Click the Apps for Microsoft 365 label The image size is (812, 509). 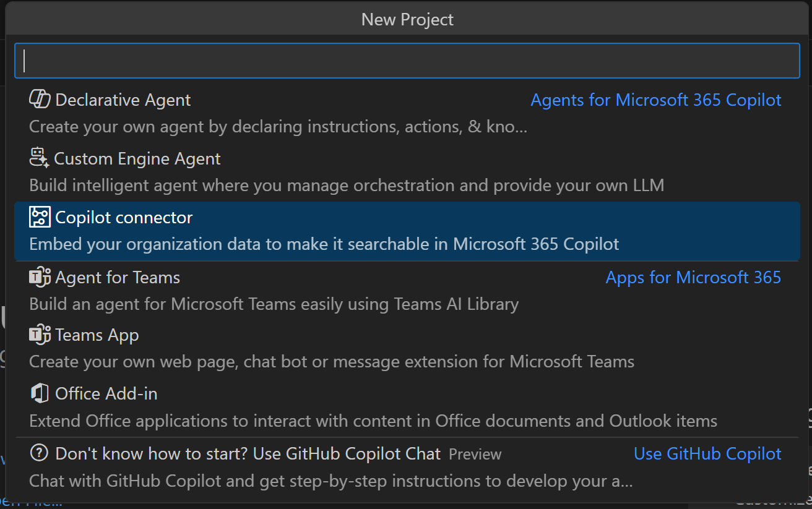point(693,278)
